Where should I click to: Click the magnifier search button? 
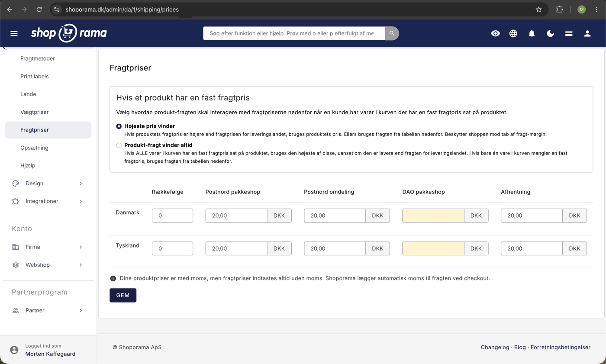392,33
